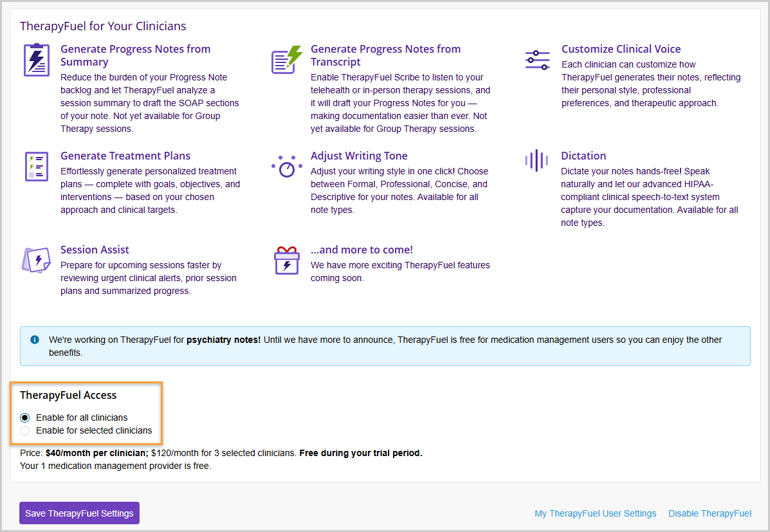
Task: Click the blue info icon in banner
Action: tap(35, 340)
